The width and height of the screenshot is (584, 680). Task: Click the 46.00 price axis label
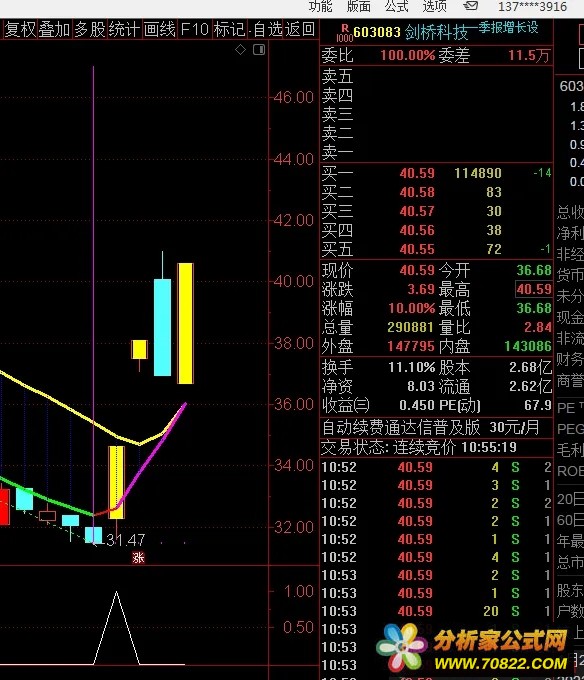coord(294,98)
